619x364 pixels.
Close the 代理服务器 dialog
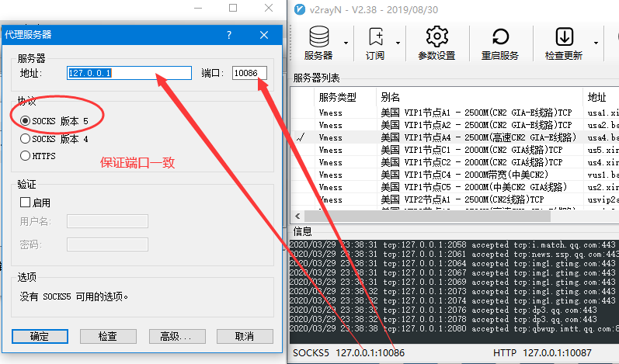[264, 35]
